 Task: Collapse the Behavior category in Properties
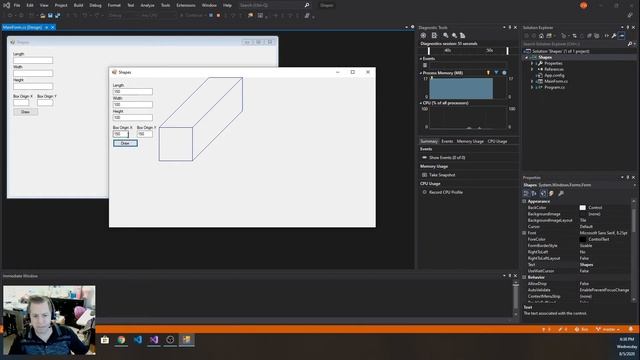(x=524, y=277)
